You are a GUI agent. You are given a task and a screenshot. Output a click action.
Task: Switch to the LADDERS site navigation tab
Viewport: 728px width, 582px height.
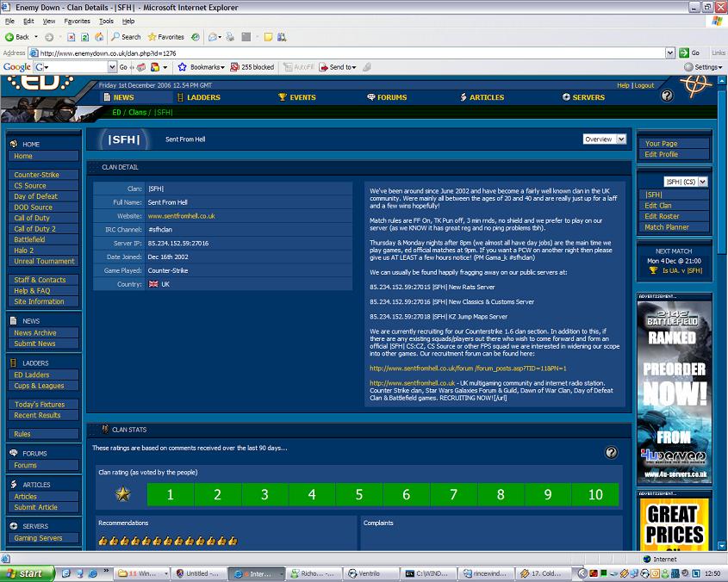coord(199,97)
